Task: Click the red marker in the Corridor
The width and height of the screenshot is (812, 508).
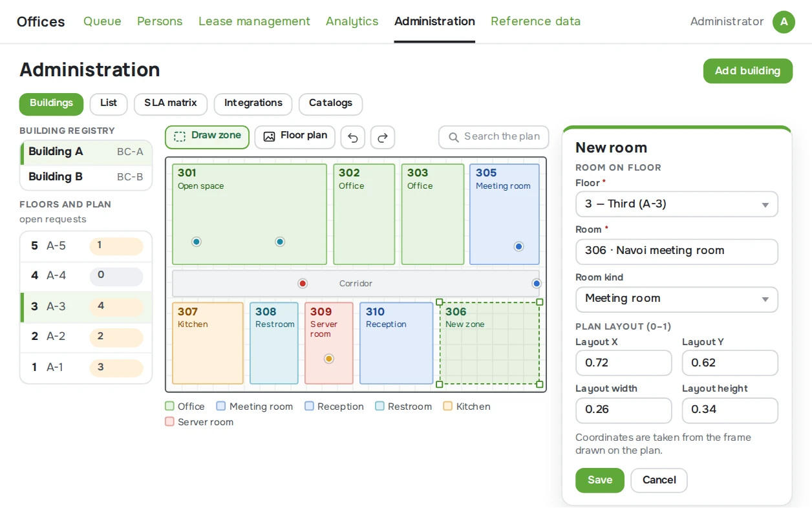Action: coord(303,284)
